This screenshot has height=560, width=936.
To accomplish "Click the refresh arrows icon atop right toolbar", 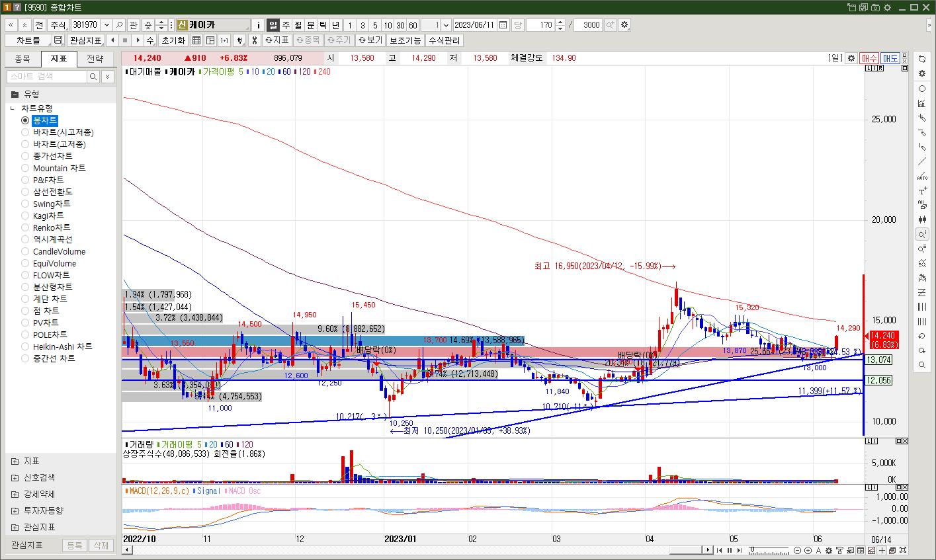I will coord(922,60).
